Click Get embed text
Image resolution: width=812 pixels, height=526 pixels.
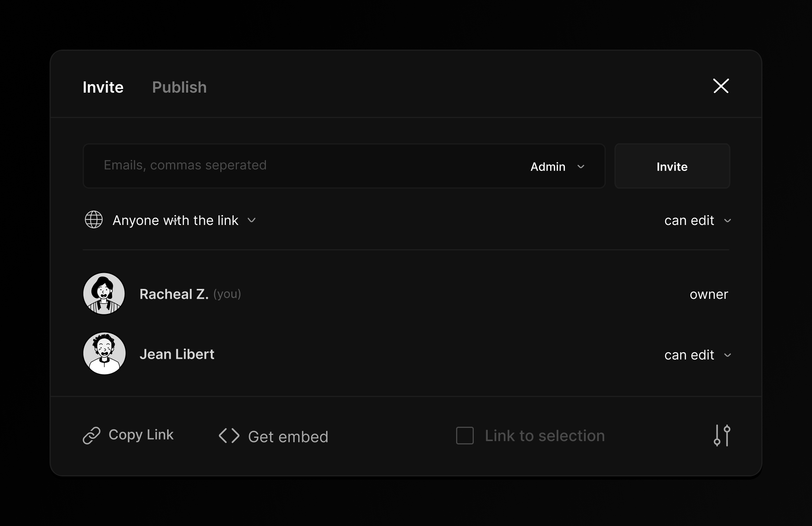(288, 437)
